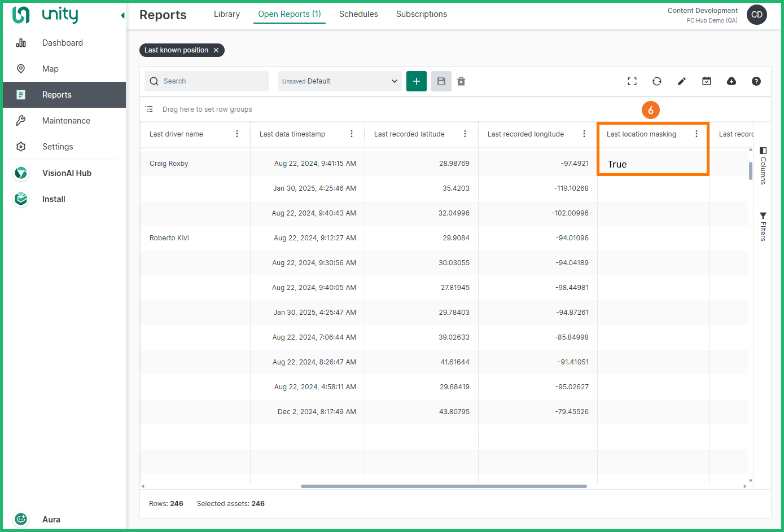Toggle the Filters side panel
The width and height of the screenshot is (784, 532).
coord(763,226)
